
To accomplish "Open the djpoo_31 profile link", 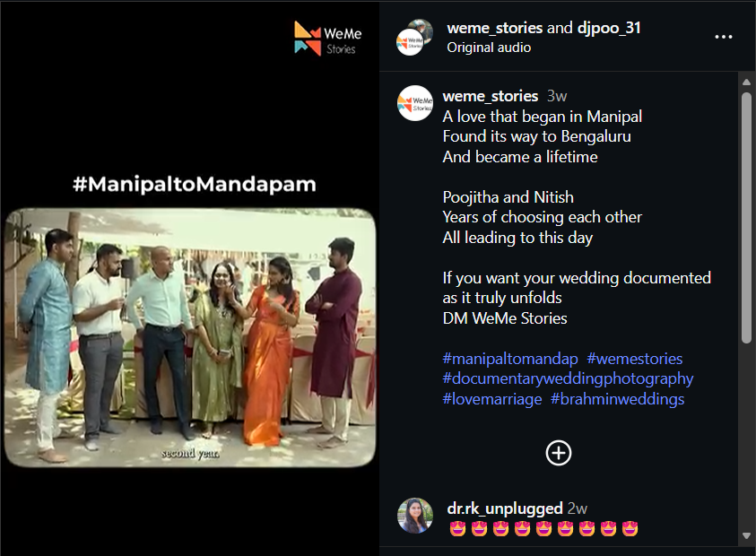I will (x=609, y=28).
